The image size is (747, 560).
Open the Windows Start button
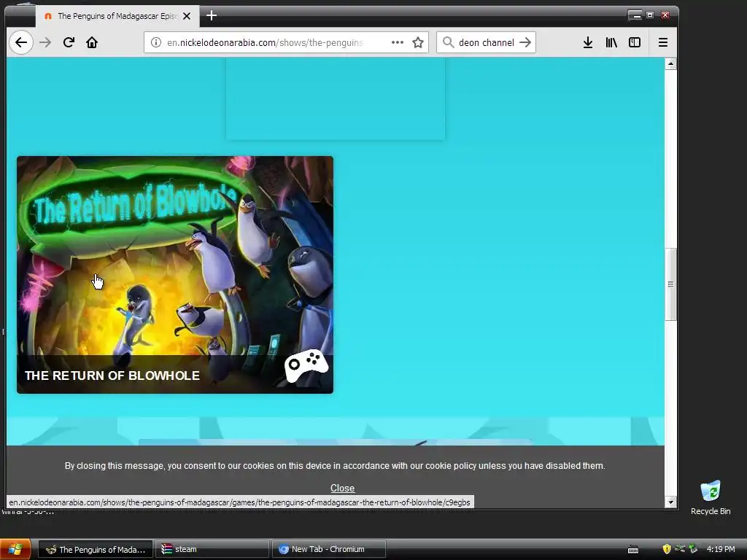(15, 549)
